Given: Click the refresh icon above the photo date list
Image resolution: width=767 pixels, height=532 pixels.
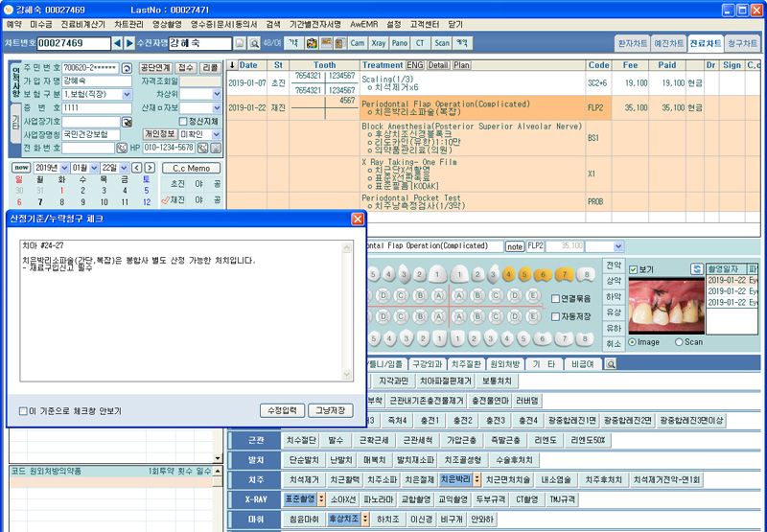Looking at the screenshot, I should (696, 269).
